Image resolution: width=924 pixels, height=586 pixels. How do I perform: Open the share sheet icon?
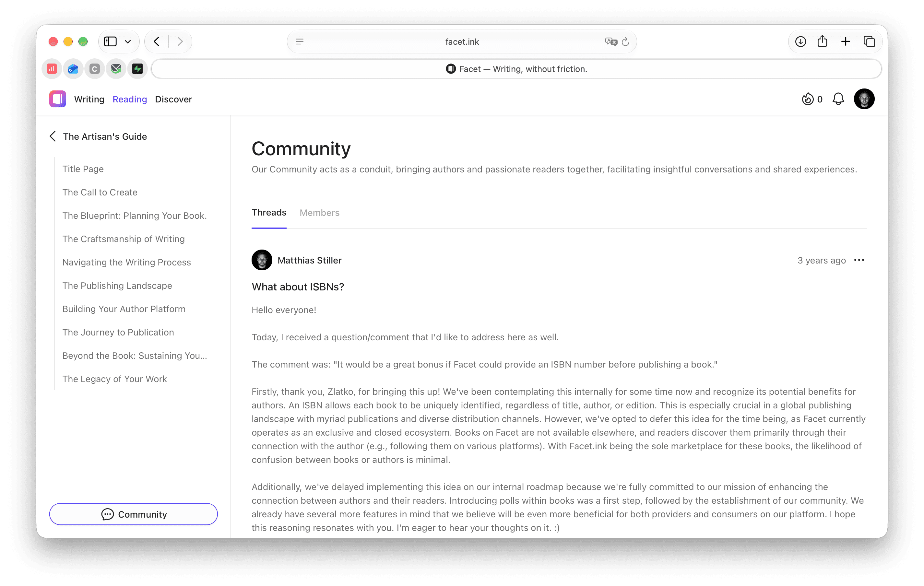pos(822,41)
